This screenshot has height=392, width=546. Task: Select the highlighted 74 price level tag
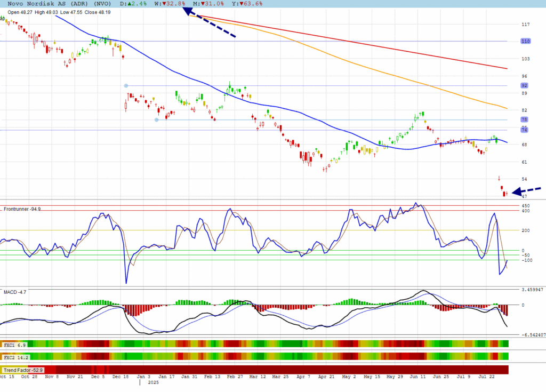tap(525, 130)
